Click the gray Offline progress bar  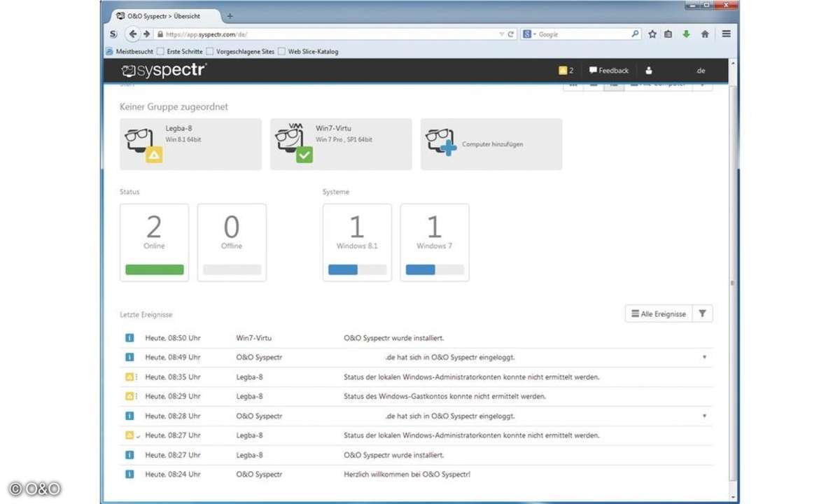(x=232, y=269)
